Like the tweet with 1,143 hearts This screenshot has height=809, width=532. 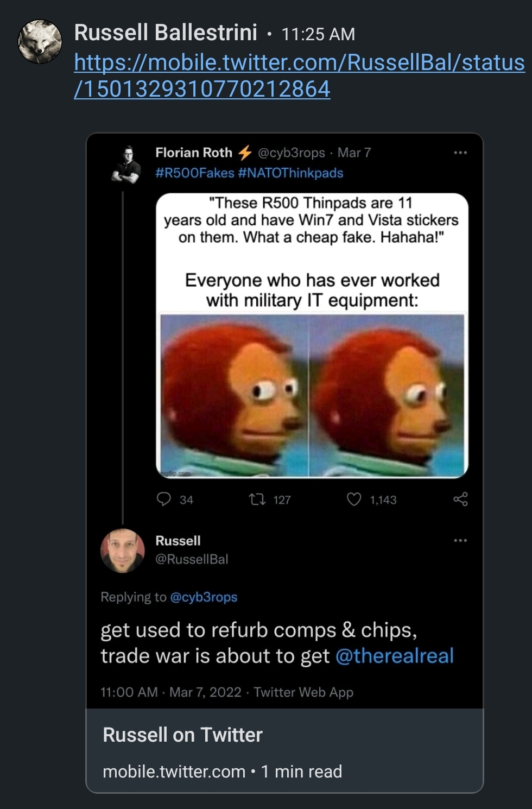354,499
